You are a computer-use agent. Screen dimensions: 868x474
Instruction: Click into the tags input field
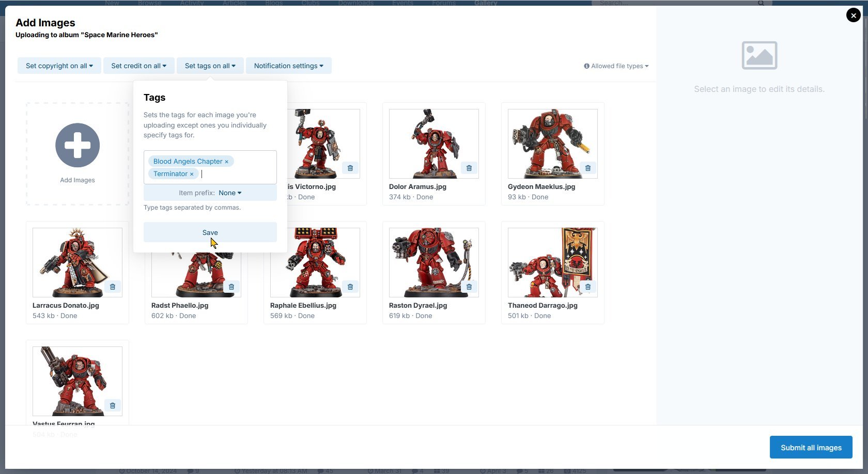(238, 174)
